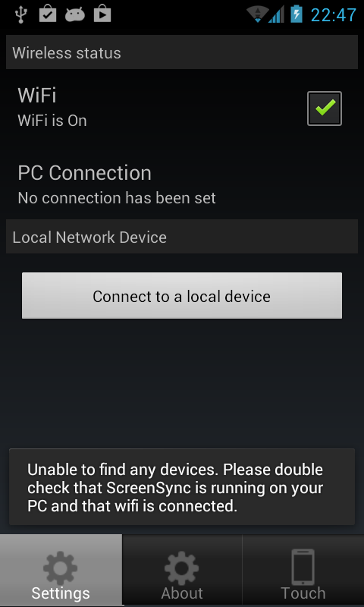The width and height of the screenshot is (364, 607).
Task: Uncheck the WiFi checkbox
Action: click(324, 109)
